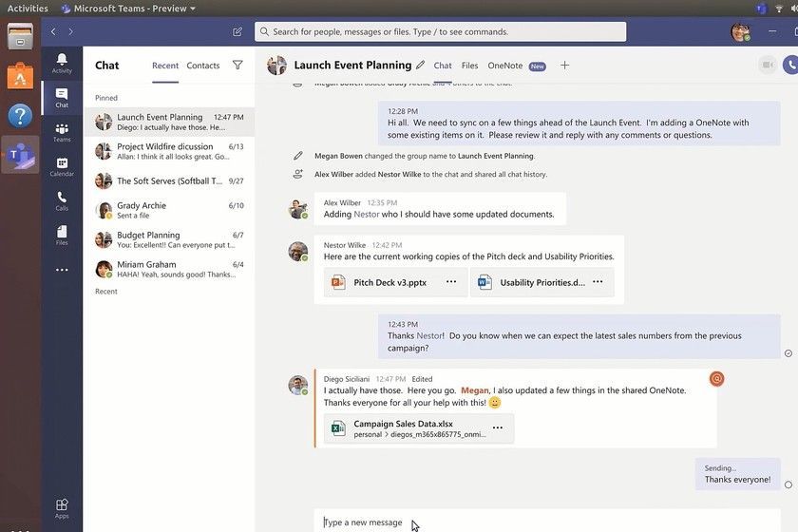Viewport: 798px width, 532px height.
Task: Click the 'Thanks everyone!' sending message
Action: [x=737, y=474]
